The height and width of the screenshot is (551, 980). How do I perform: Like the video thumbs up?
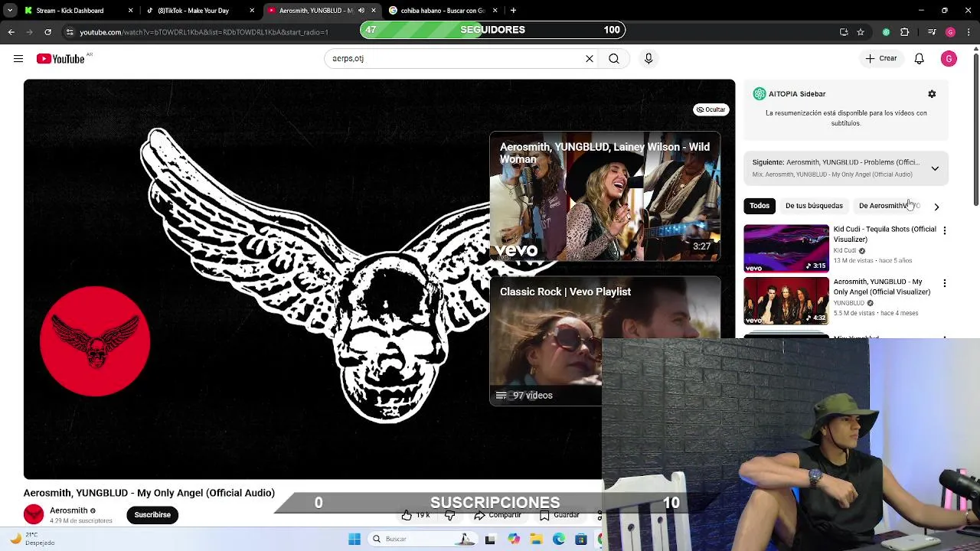tap(416, 515)
